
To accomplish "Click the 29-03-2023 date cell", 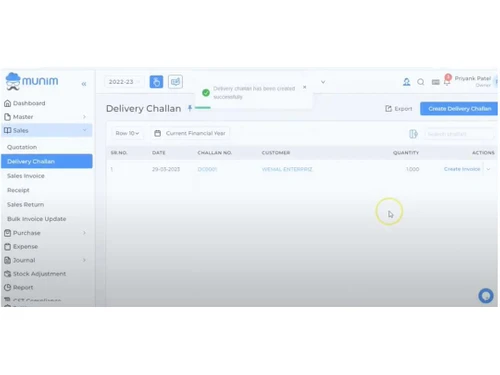I will (x=166, y=169).
